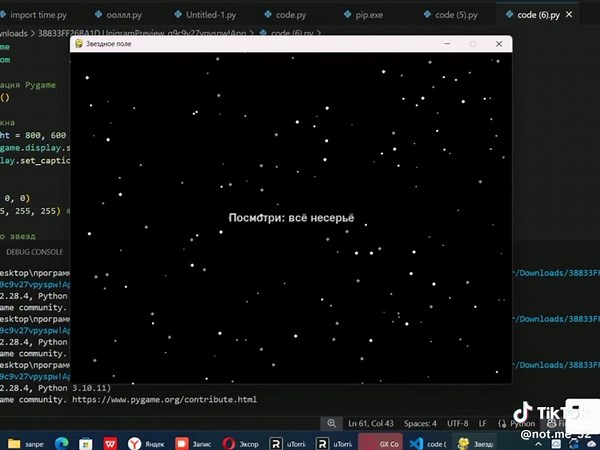Click the 'Посмотри: всё несерьё' text in pygame window
The image size is (600, 450).
click(x=291, y=218)
